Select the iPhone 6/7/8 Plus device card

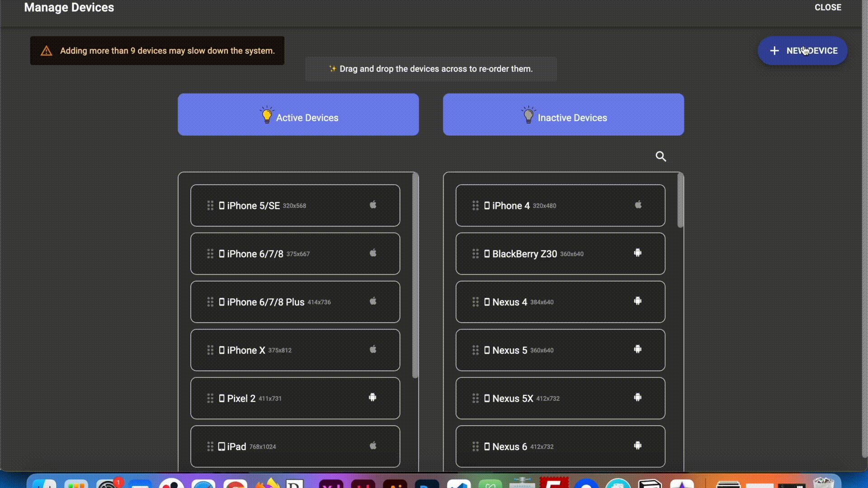[295, 302]
